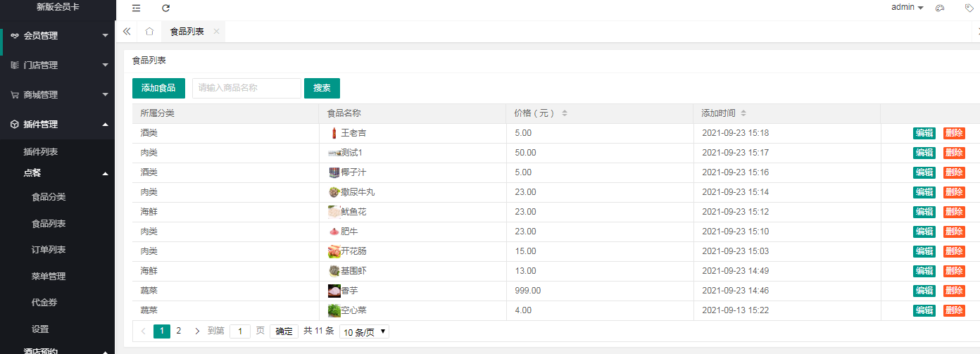Screen dimensions: 980x354
Task: Click the double-left tab scroll arrows
Action: pyautogui.click(x=127, y=32)
